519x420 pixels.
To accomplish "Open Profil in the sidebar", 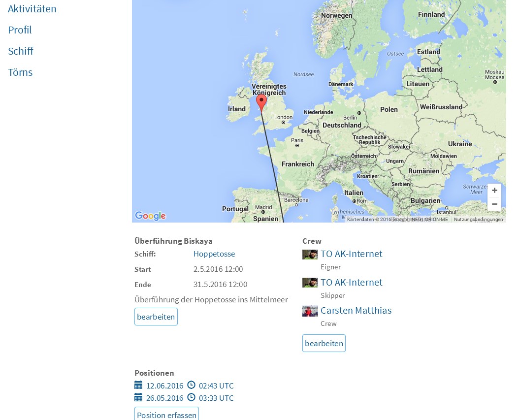I will point(20,30).
